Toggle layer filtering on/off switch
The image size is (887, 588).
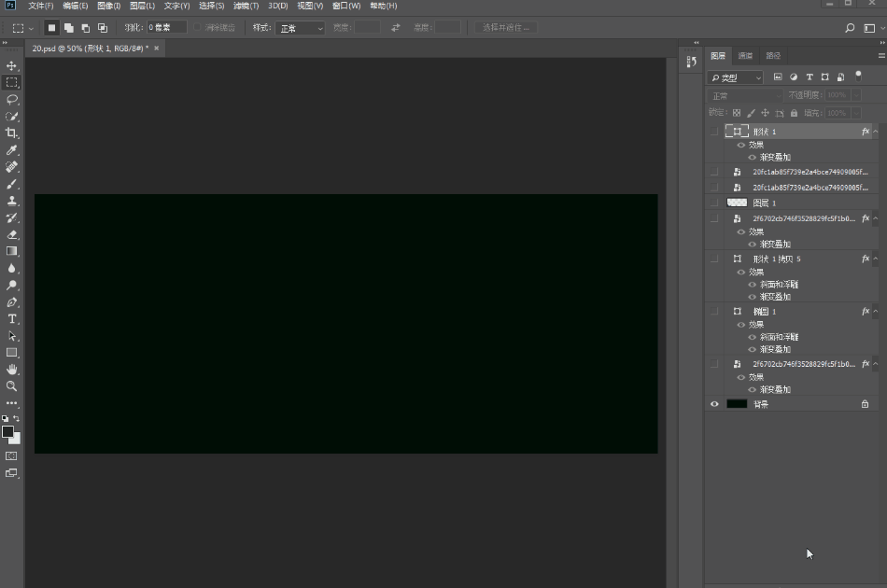858,76
